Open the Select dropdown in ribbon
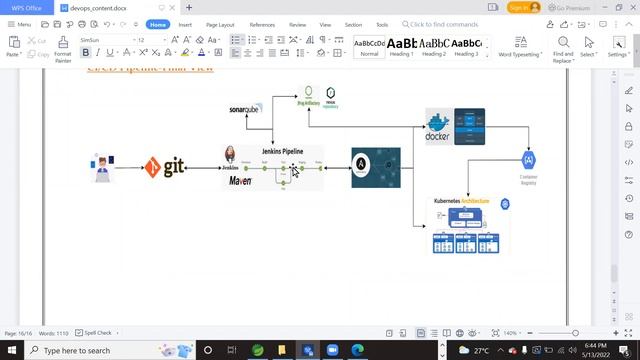640x360 pixels. click(589, 46)
